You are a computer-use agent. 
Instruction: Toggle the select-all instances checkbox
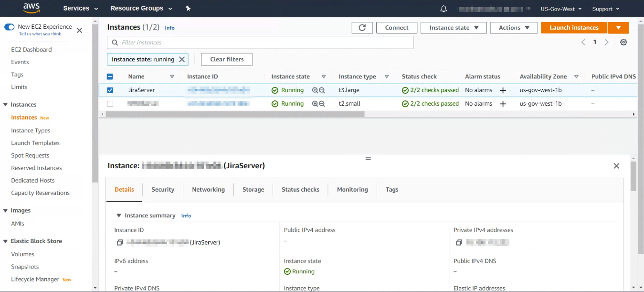110,76
